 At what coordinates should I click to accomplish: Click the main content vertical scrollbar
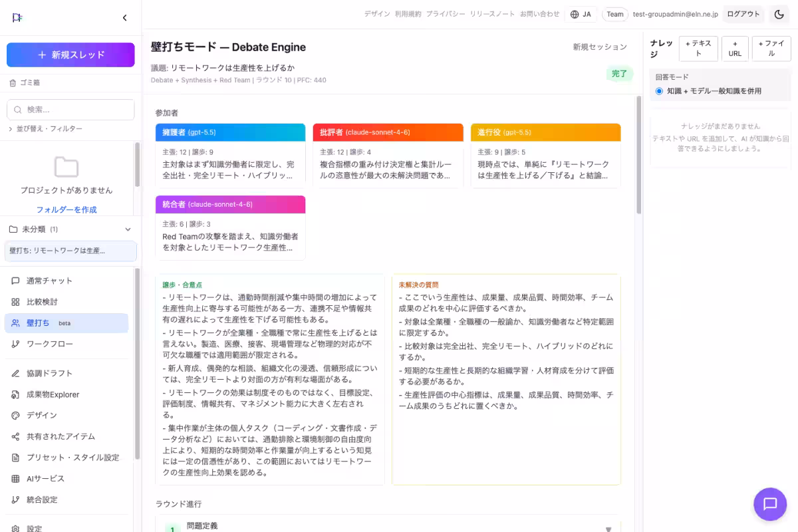(639, 155)
